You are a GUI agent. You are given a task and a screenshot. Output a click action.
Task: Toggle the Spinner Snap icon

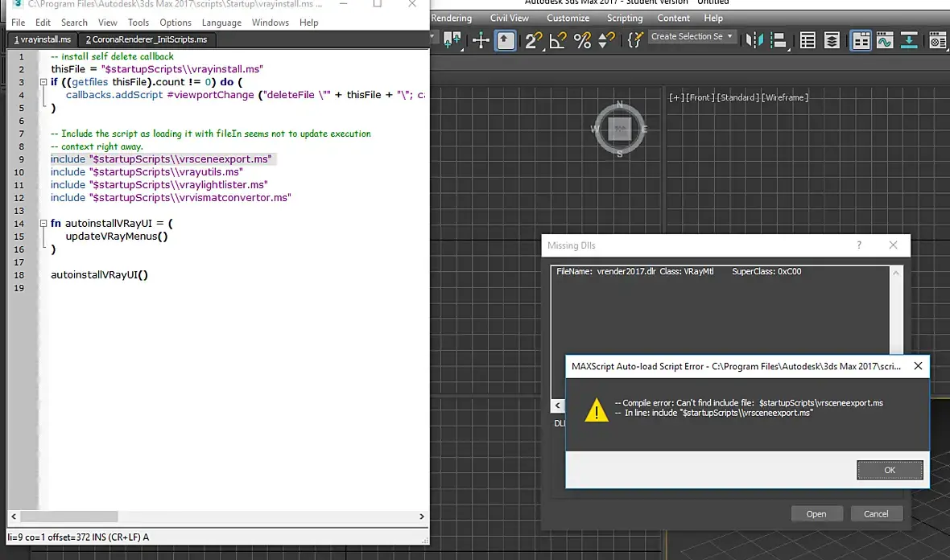tap(606, 40)
